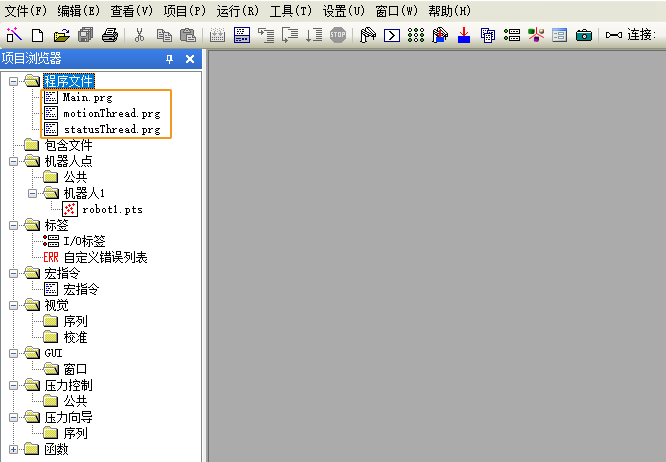Click the robot arm with blue base icon

click(440, 35)
